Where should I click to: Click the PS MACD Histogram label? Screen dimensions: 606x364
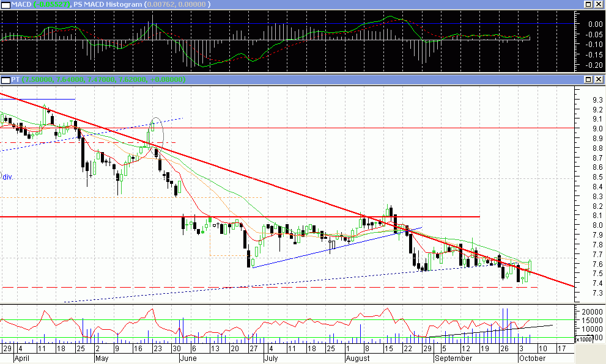click(x=108, y=5)
